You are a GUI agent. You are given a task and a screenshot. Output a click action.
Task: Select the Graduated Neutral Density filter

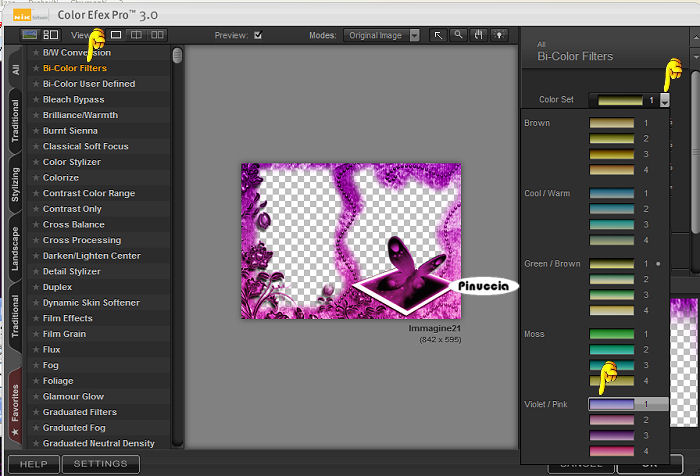(99, 443)
